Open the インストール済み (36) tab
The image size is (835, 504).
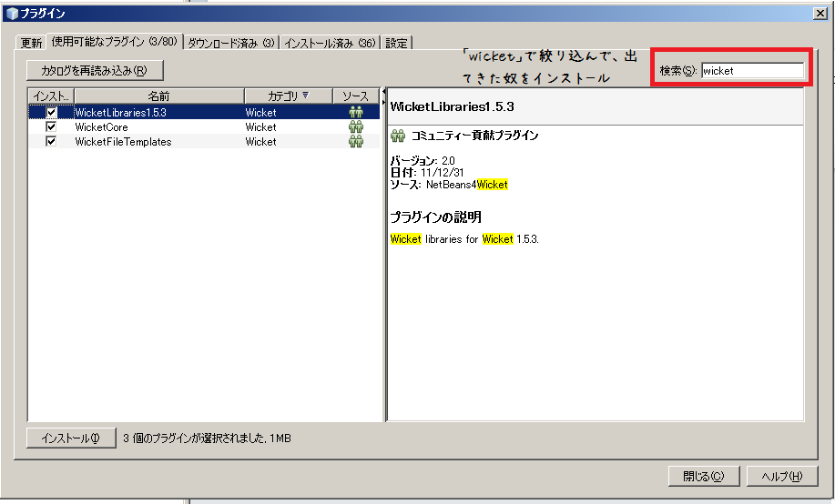click(x=330, y=43)
